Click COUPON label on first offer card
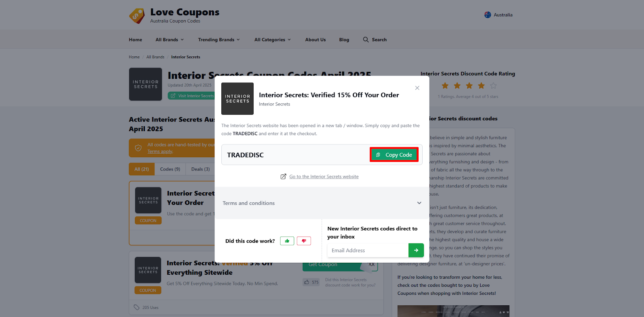 (148, 220)
